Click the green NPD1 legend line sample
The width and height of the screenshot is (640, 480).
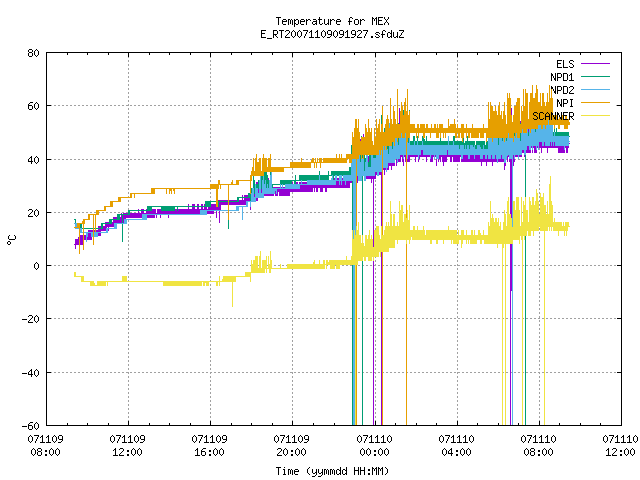pos(595,77)
